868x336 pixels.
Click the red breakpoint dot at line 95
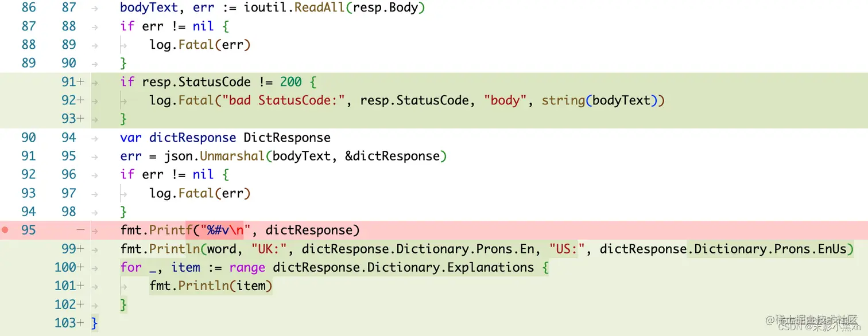pos(6,230)
